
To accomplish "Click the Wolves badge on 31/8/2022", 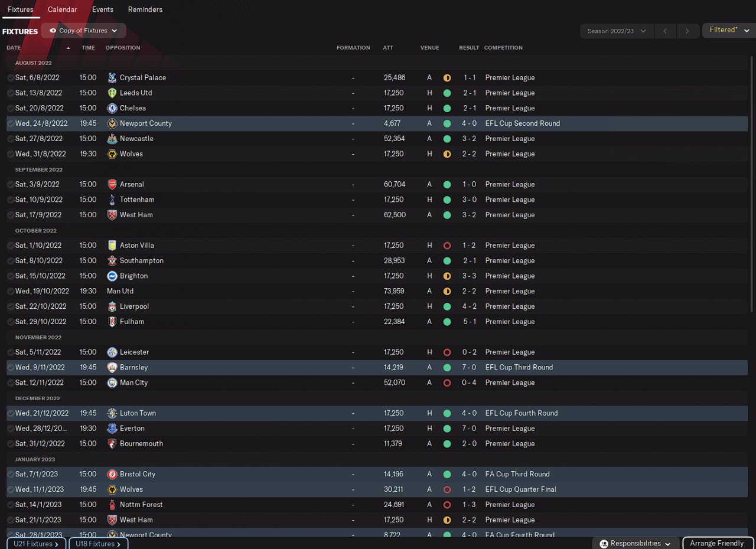I will point(112,154).
